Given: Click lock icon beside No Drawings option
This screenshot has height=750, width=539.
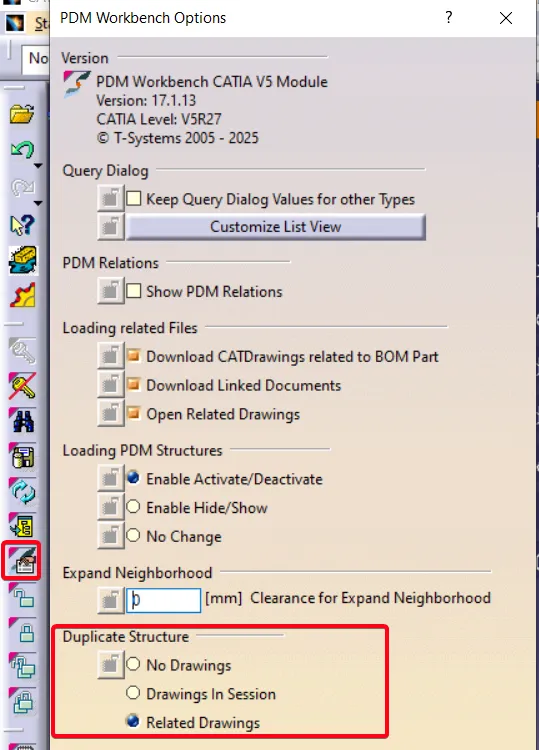Looking at the screenshot, I should (x=110, y=665).
